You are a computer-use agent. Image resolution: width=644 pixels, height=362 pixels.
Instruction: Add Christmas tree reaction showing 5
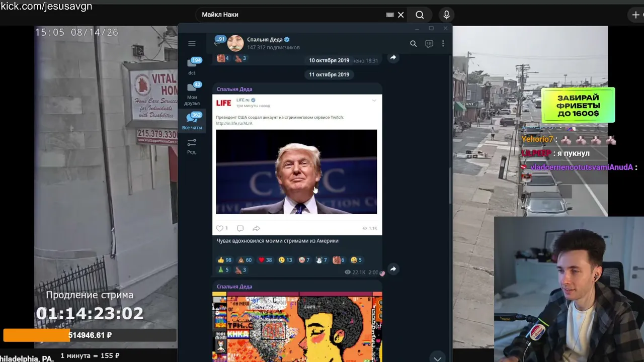(223, 270)
